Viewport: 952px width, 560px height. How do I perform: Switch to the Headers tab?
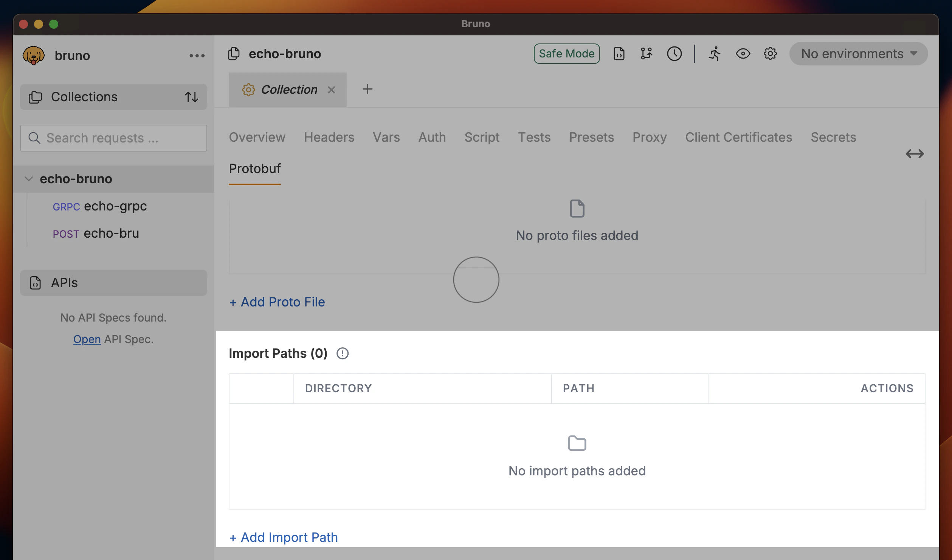tap(329, 137)
